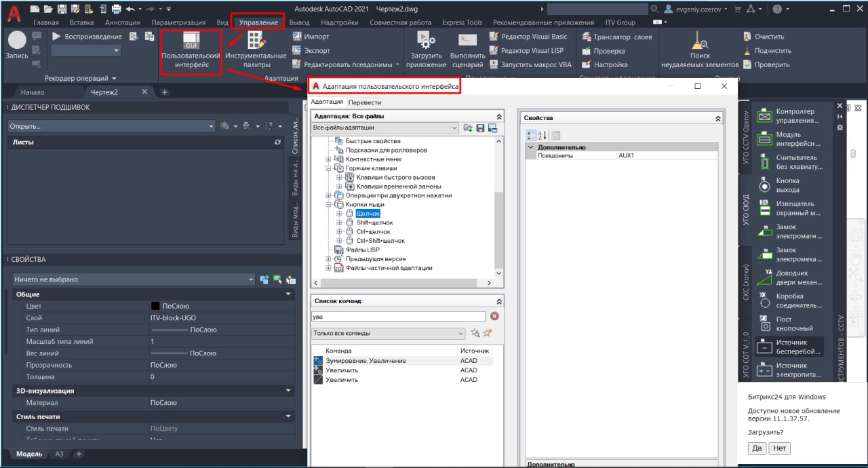Open Редактор Visual LISP
Viewport: 868px width, 468px height.
coord(526,50)
